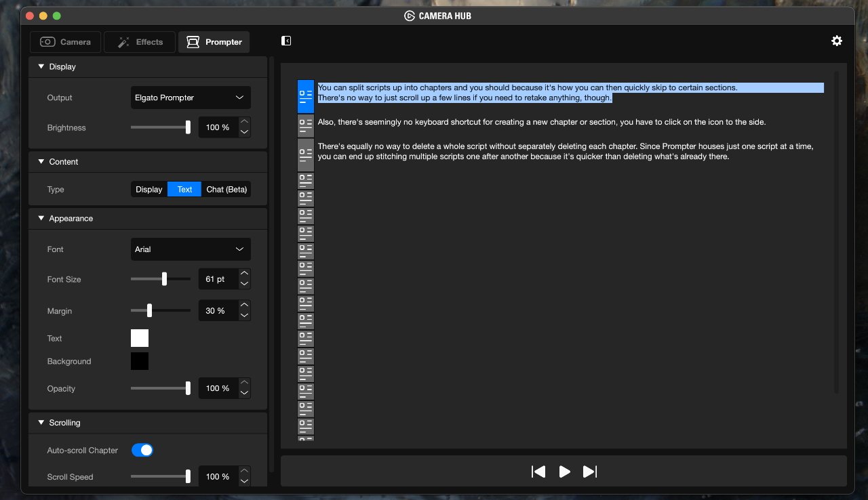Image resolution: width=868 pixels, height=500 pixels.
Task: Click the highlighted blue first chapter icon
Action: click(x=306, y=96)
